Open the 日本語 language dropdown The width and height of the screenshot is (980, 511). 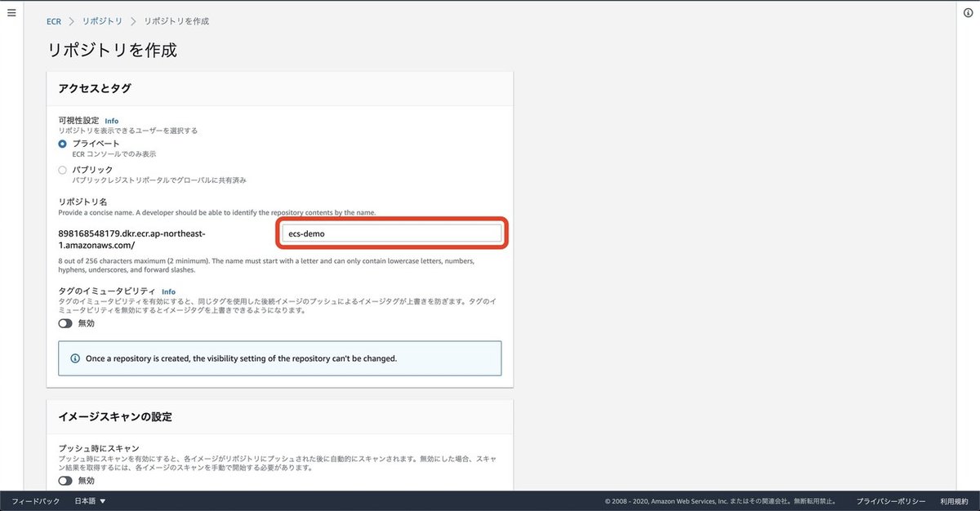pos(91,501)
